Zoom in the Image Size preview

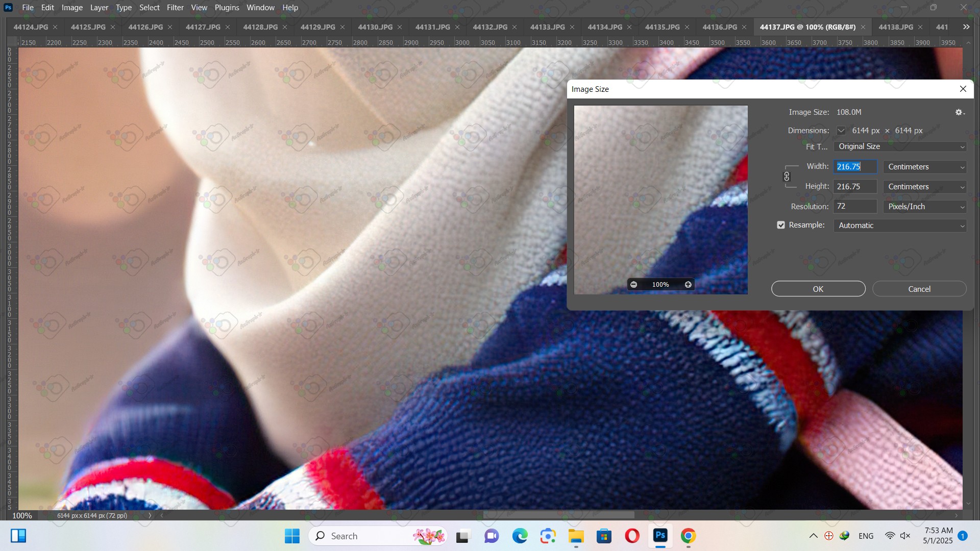click(688, 285)
